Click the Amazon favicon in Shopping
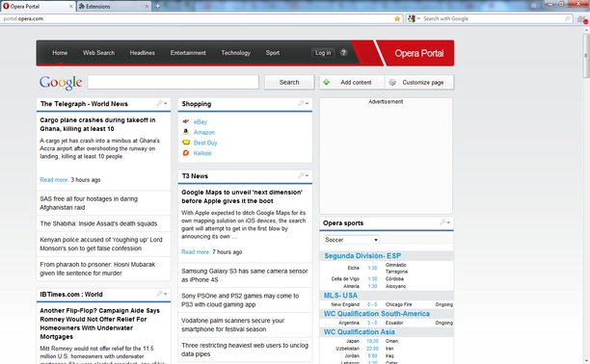The image size is (590, 364). [186, 132]
